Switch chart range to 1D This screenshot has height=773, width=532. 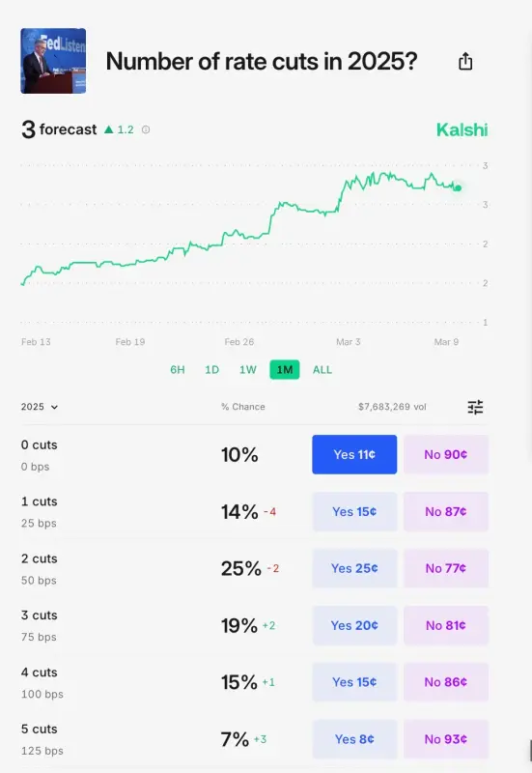211,370
